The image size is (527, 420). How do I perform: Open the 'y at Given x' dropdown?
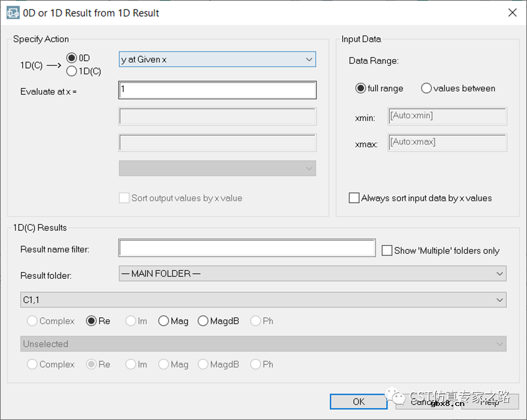tap(217, 59)
